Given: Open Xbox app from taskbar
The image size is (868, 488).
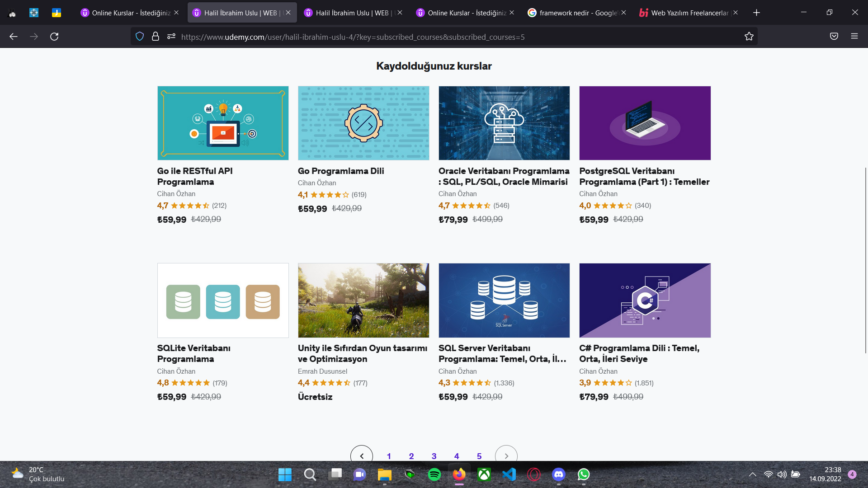Looking at the screenshot, I should tap(484, 474).
